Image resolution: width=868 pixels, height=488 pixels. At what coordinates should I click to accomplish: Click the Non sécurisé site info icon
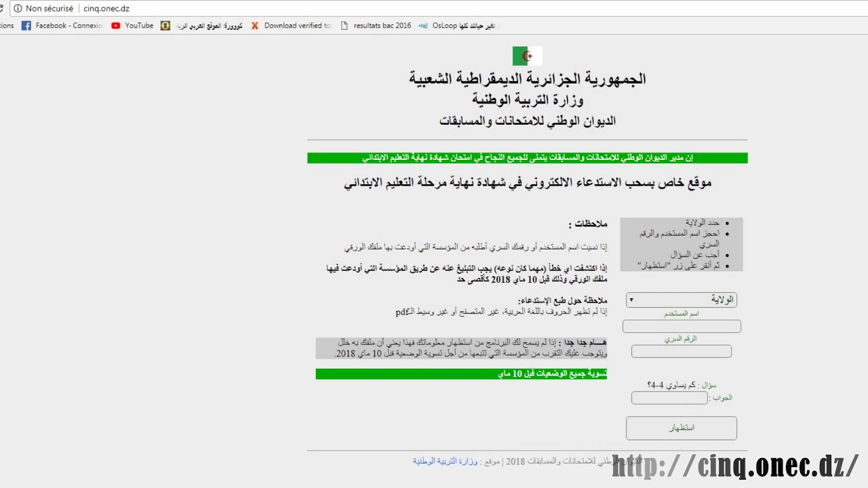click(18, 9)
